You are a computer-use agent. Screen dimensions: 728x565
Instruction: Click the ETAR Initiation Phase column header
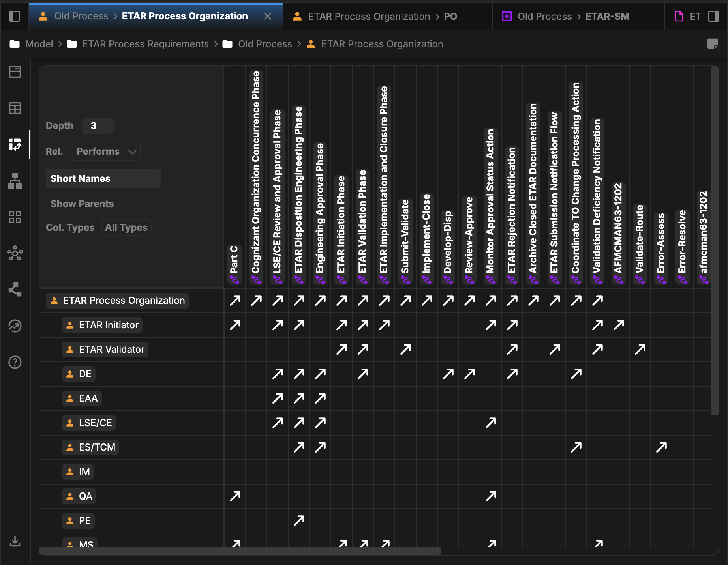click(341, 230)
